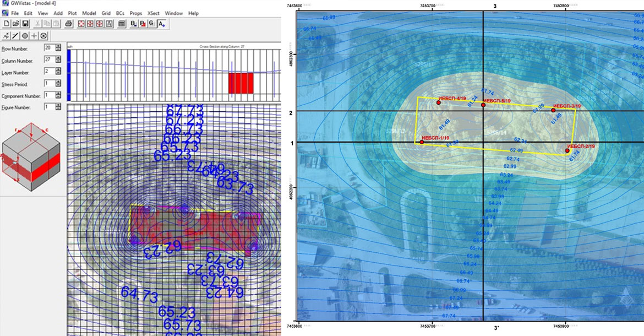Click the Row Number input field
The image size is (644, 336).
pos(50,48)
